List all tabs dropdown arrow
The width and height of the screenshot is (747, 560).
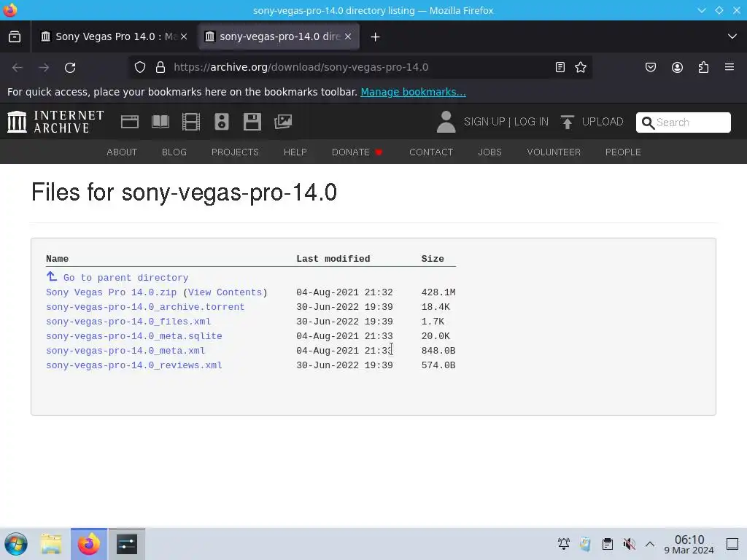point(732,36)
